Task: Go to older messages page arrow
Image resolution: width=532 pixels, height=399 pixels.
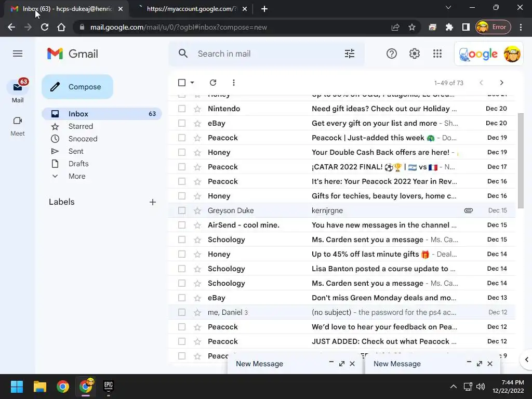Action: pyautogui.click(x=501, y=83)
